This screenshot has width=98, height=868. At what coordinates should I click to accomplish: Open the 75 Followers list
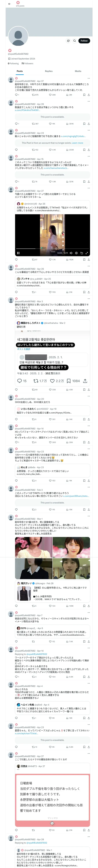pyautogui.click(x=27, y=63)
